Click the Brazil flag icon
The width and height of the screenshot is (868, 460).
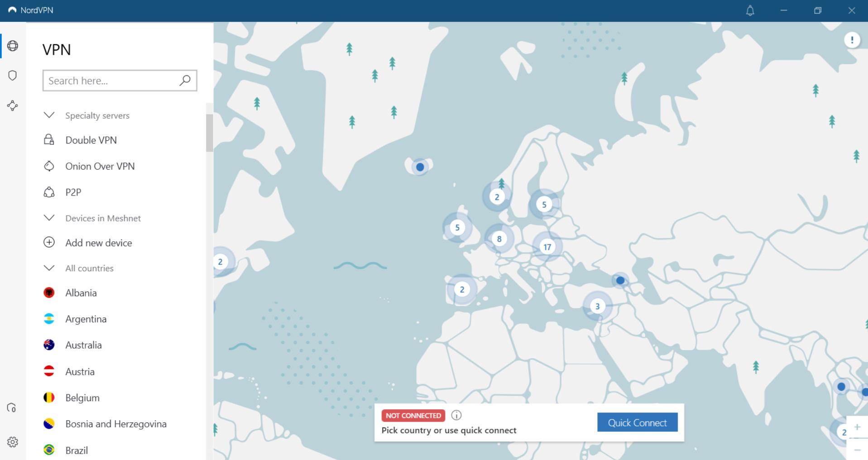point(49,450)
